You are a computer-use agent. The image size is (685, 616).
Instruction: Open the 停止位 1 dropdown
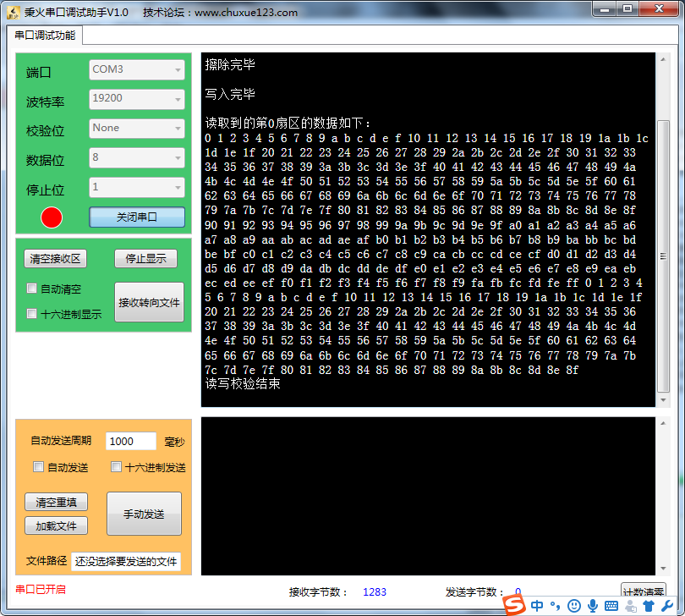[137, 187]
